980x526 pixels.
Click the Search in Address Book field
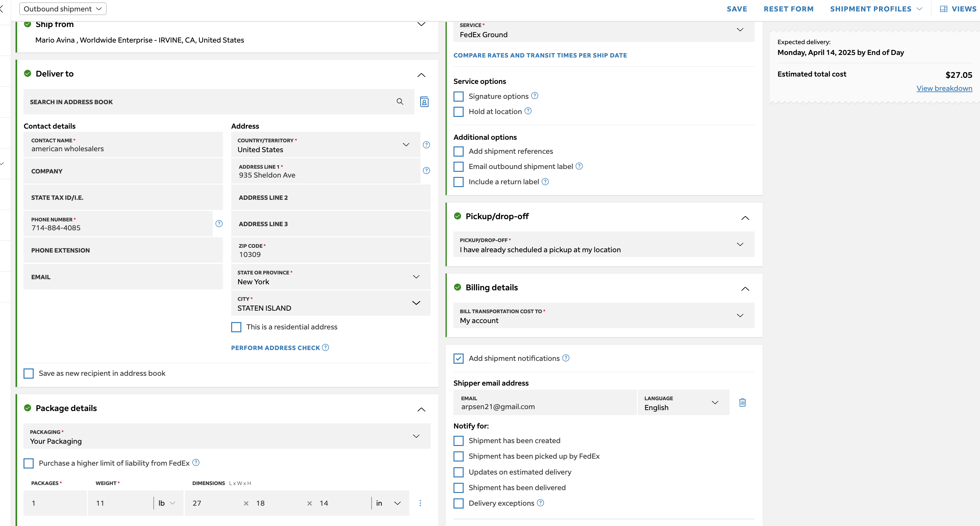tap(219, 102)
